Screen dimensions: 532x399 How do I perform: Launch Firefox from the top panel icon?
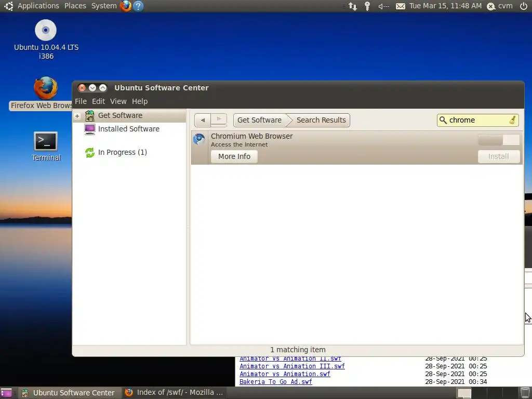pos(126,6)
